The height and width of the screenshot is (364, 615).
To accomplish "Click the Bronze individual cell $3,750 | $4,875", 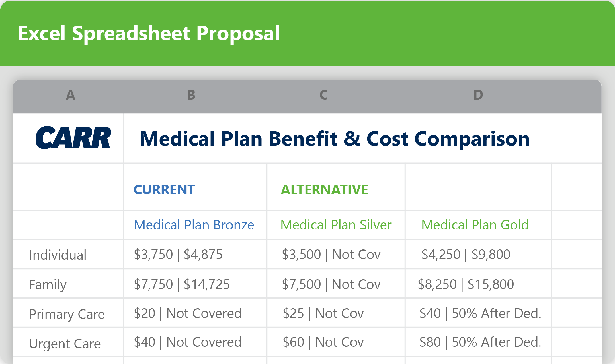I will tap(178, 255).
